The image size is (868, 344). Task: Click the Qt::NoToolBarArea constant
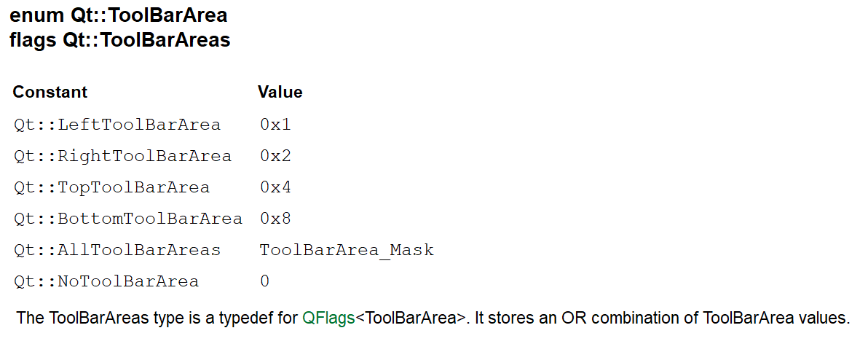(106, 282)
